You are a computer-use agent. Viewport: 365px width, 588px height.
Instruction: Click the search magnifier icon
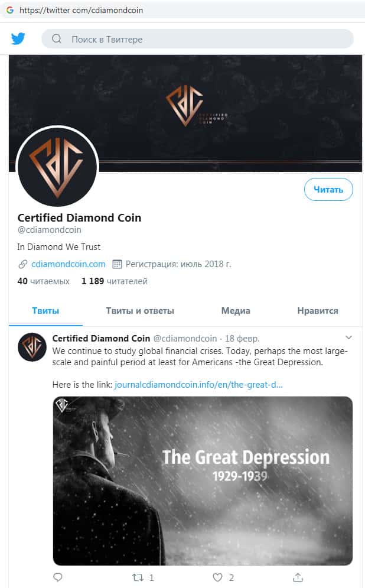(x=57, y=38)
